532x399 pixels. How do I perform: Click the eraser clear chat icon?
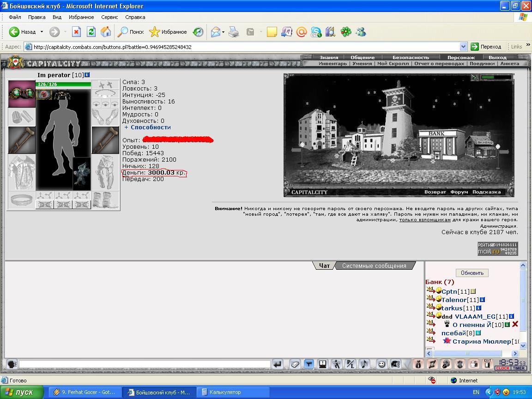pos(295,364)
